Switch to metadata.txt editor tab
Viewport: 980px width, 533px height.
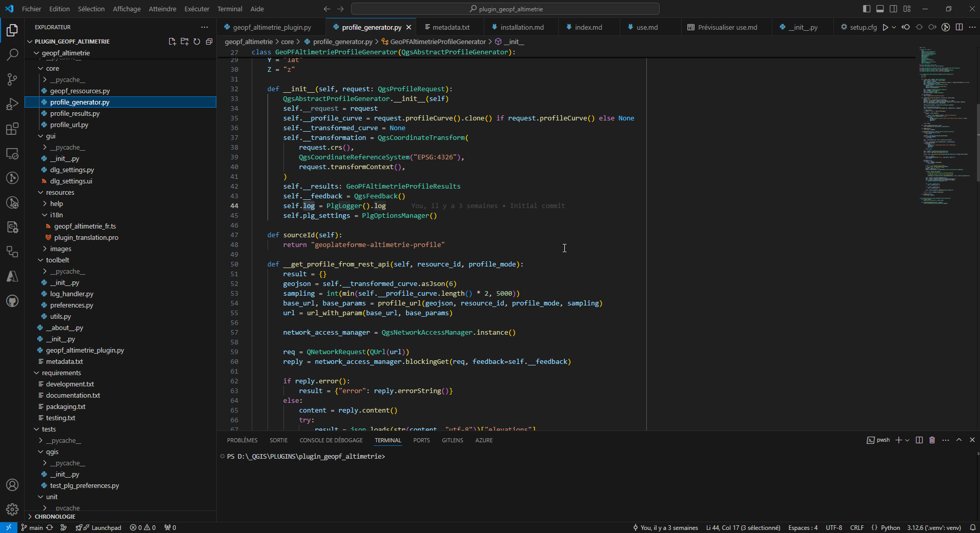(451, 27)
